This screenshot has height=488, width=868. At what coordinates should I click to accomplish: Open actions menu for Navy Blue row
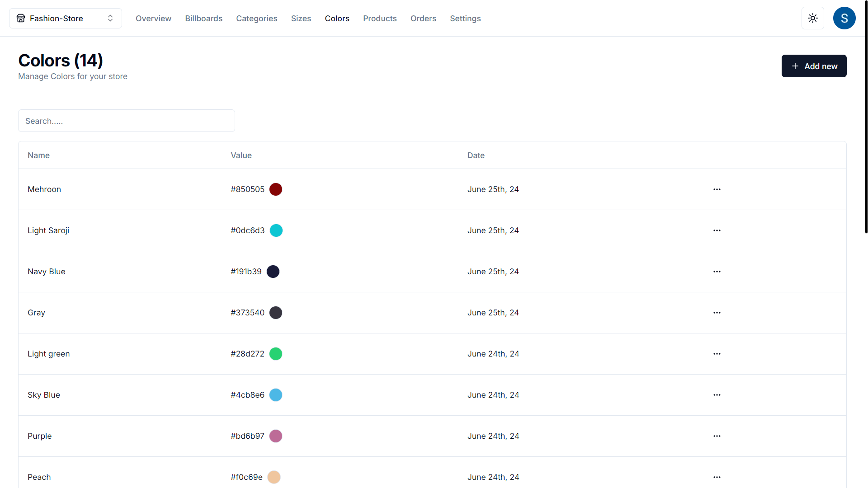(717, 272)
